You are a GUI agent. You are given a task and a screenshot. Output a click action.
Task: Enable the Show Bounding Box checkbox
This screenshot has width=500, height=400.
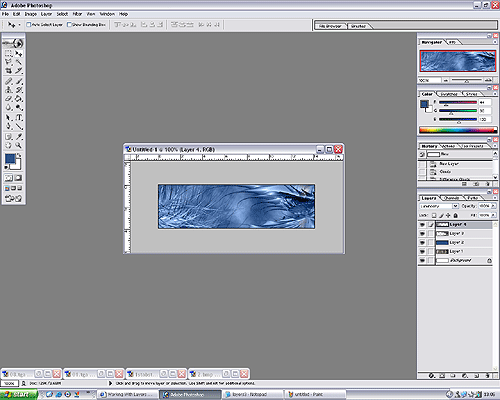pos(69,24)
